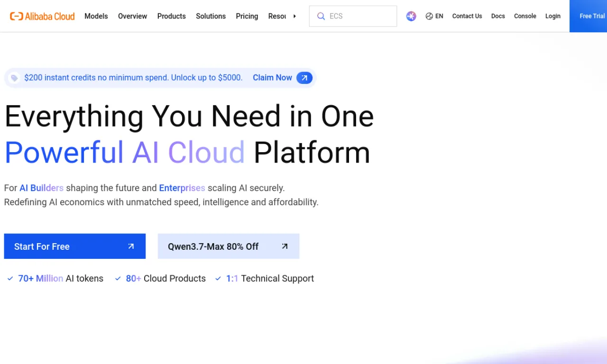Click the Qwen3.7-Max 80% Off button
This screenshot has width=607, height=364.
pos(229,246)
